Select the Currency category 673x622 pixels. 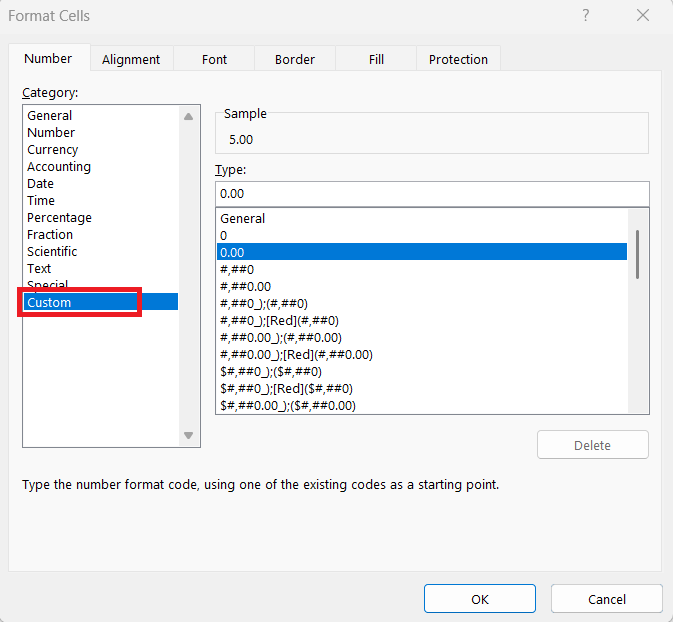(101, 149)
